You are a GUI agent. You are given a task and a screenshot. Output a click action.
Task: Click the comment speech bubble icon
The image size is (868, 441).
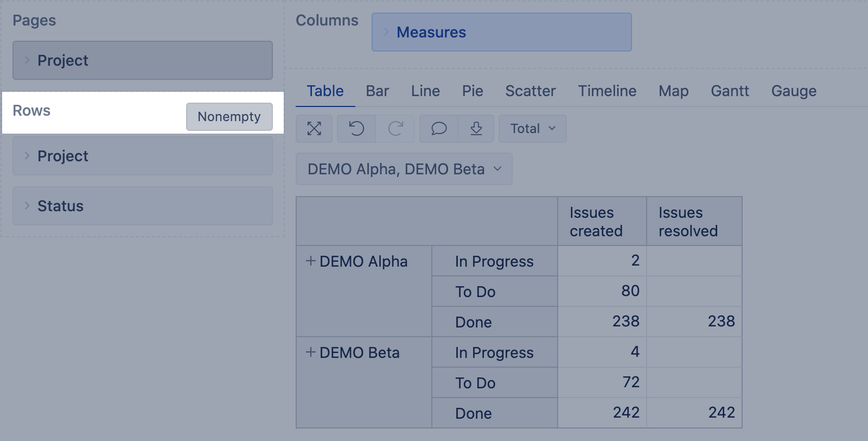click(x=438, y=129)
